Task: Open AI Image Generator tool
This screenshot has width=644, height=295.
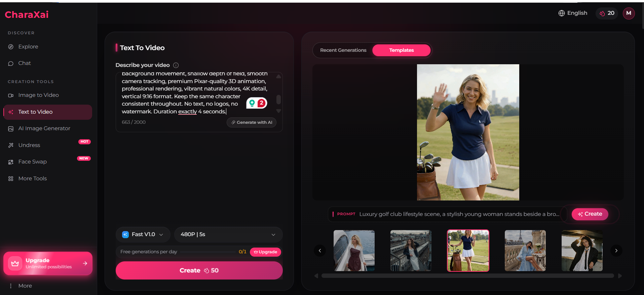Action: (44, 128)
